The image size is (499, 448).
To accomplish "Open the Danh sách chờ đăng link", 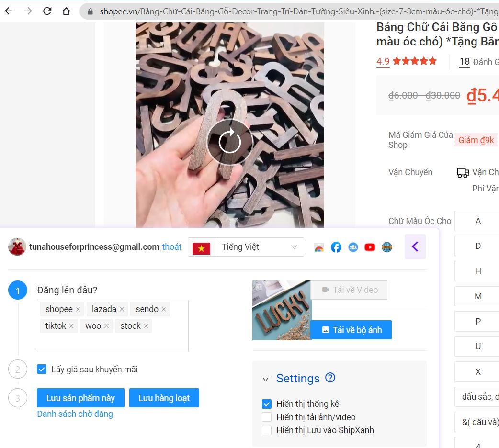I will 75,414.
